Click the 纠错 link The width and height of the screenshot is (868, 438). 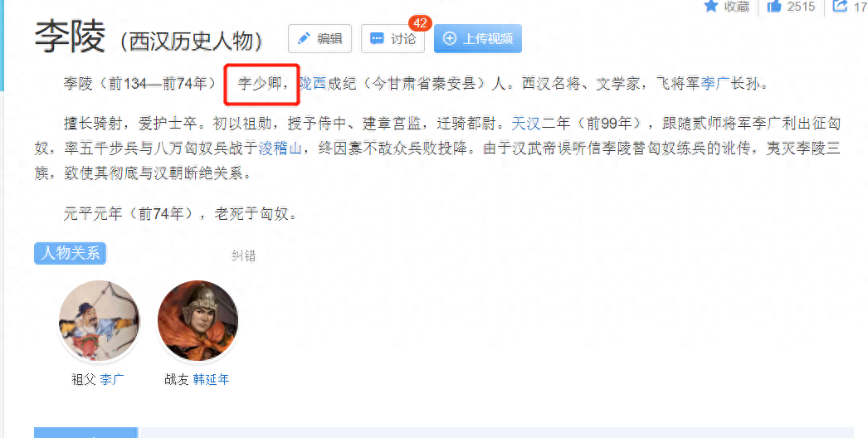click(x=244, y=255)
